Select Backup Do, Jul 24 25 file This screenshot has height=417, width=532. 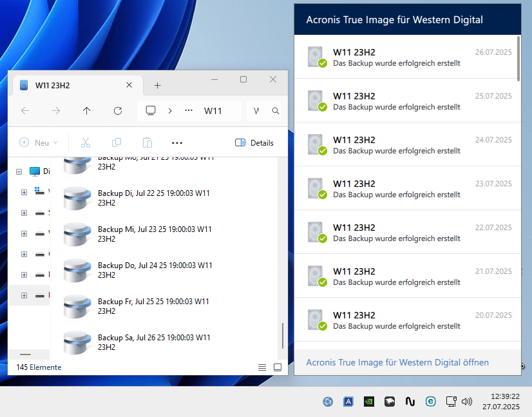click(x=155, y=270)
